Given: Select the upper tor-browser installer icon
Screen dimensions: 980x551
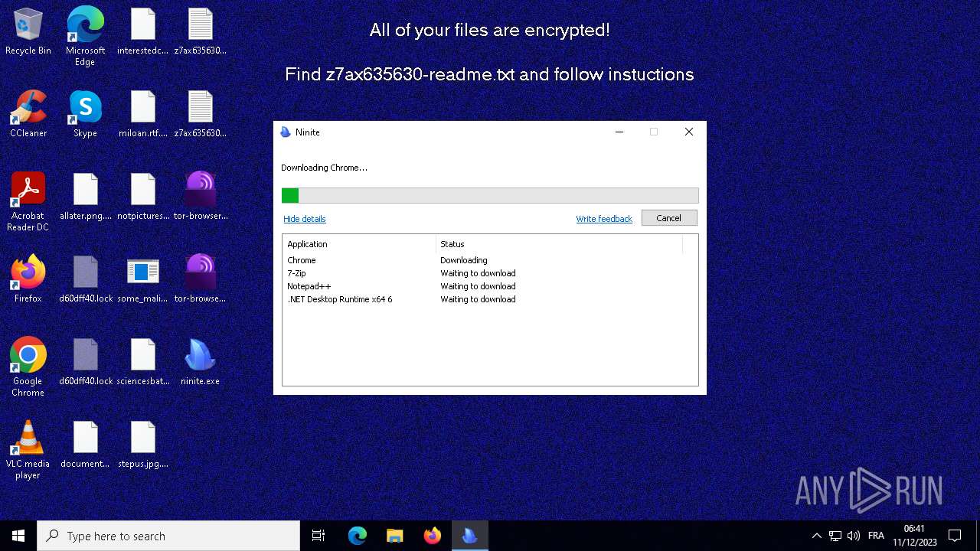Looking at the screenshot, I should [x=200, y=197].
